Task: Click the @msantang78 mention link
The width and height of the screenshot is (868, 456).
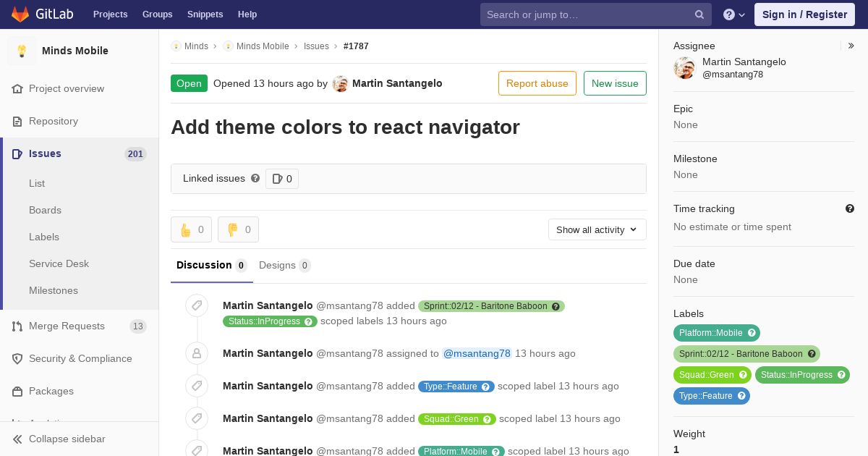Action: (x=477, y=353)
